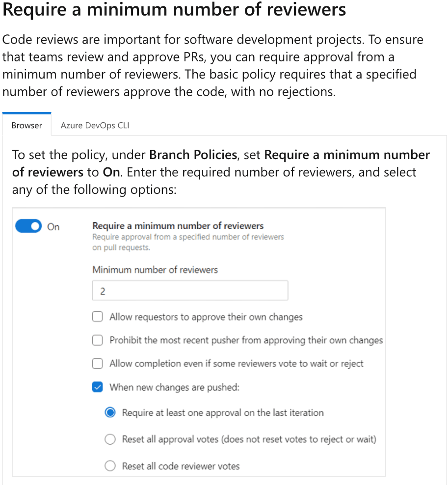Click the large page heading at the top
The height and width of the screenshot is (485, 448).
174,10
